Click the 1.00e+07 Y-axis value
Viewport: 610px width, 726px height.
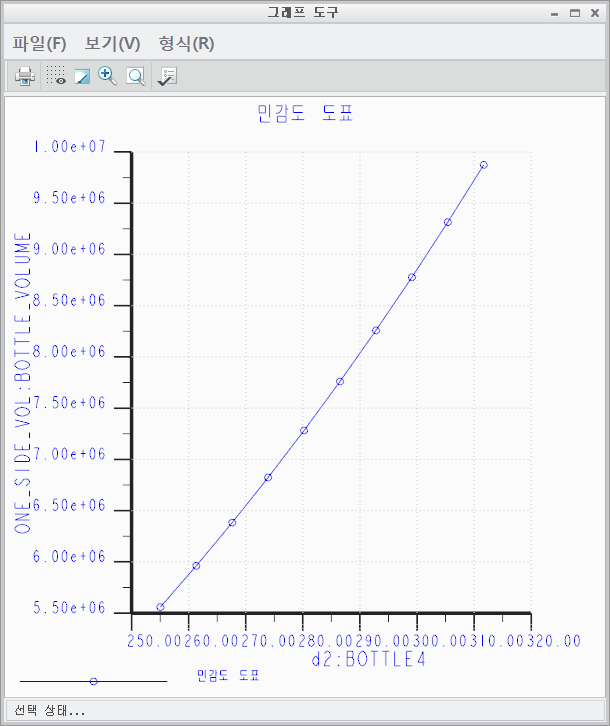pyautogui.click(x=69, y=147)
